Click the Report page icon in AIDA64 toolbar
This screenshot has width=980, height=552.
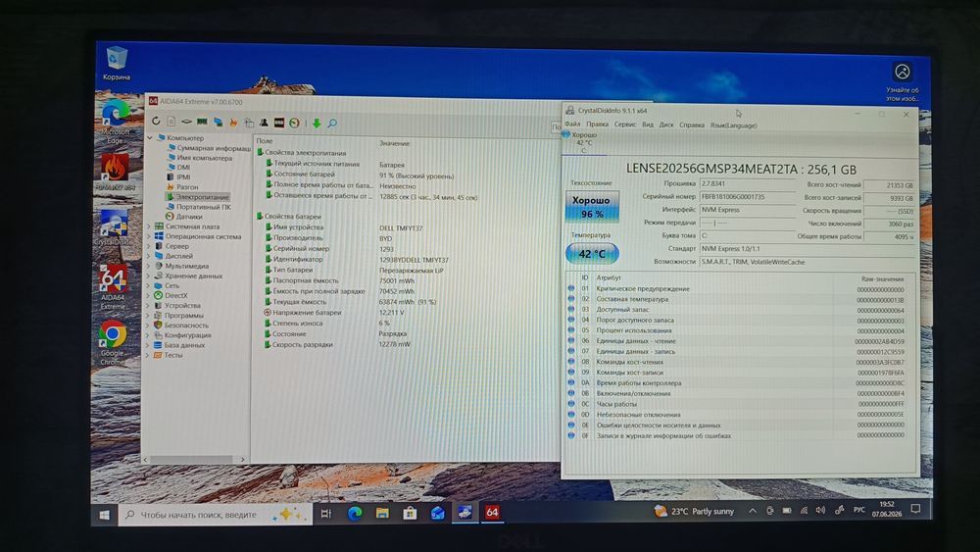coord(171,122)
